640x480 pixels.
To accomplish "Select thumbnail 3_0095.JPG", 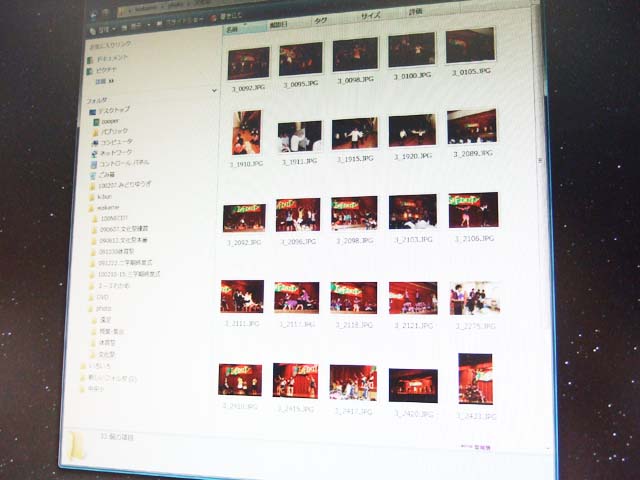I will [x=301, y=59].
